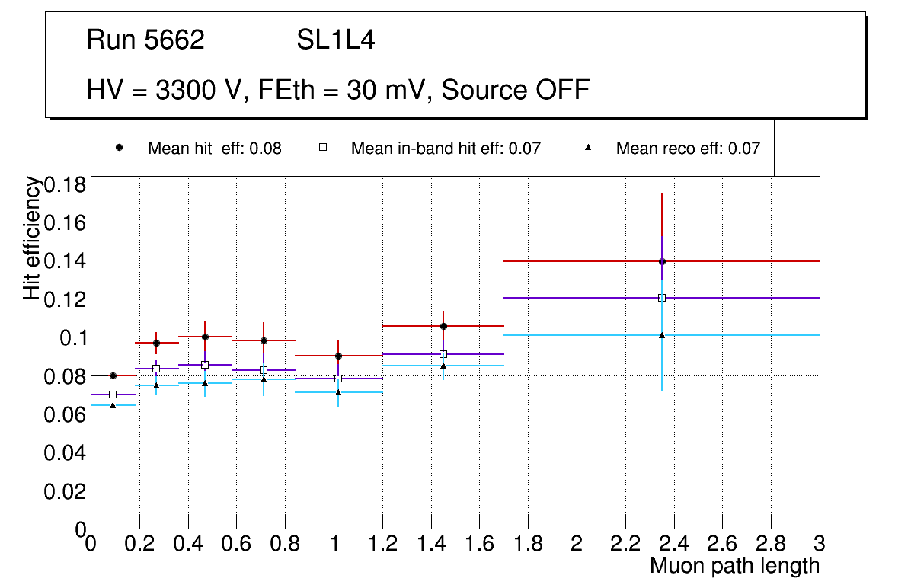Select the 'Mean reco eff: 0.07' legend text
The image size is (911, 588).
tap(688, 149)
